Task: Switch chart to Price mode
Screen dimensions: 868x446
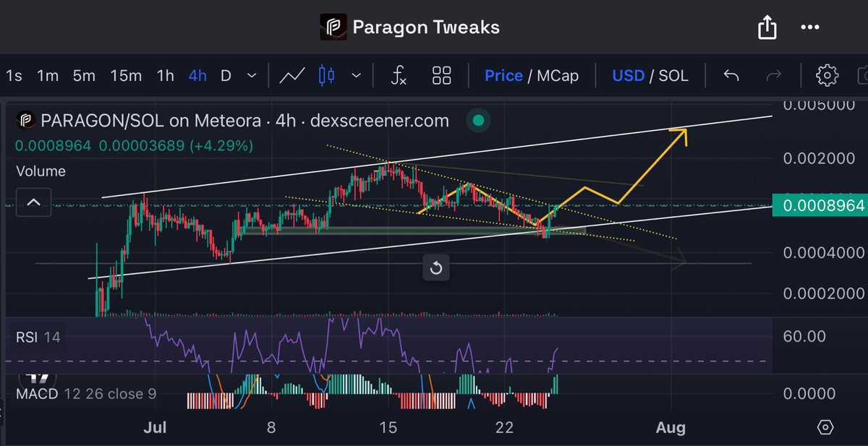Action: (x=503, y=75)
